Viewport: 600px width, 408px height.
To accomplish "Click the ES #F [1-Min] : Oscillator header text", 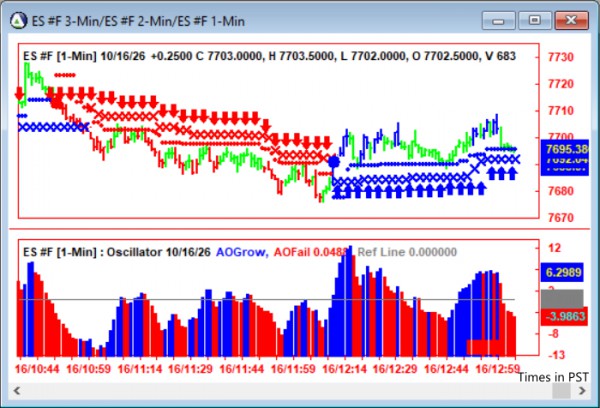I will [x=117, y=252].
